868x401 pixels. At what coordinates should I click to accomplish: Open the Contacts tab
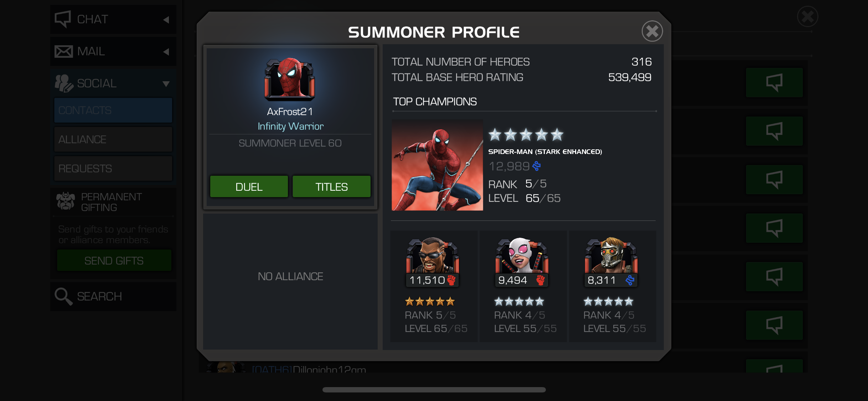tap(113, 110)
